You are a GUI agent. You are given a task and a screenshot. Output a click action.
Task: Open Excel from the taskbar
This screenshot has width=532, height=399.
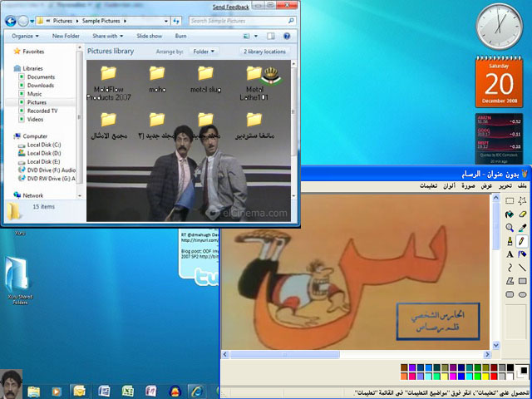pos(127,392)
